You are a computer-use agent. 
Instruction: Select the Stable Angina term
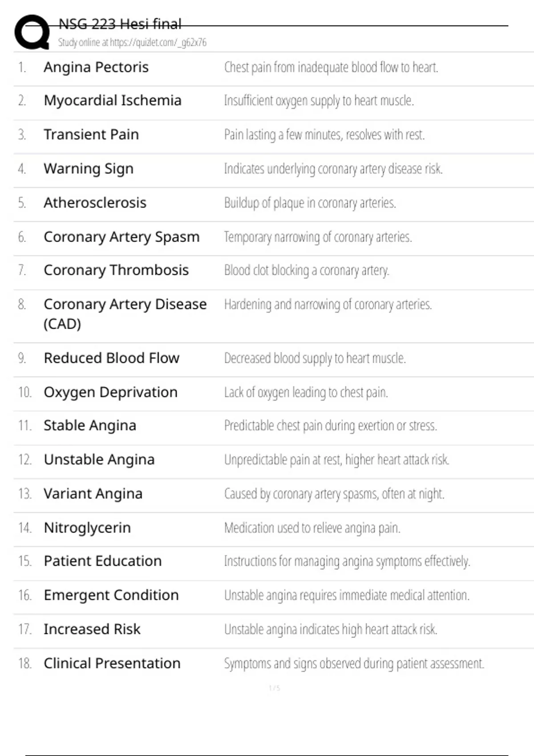[x=90, y=426]
